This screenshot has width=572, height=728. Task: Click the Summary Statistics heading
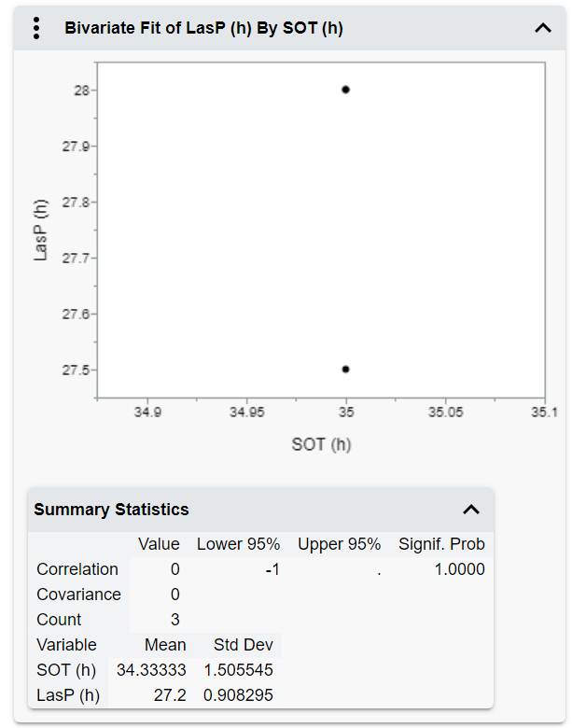click(x=111, y=510)
